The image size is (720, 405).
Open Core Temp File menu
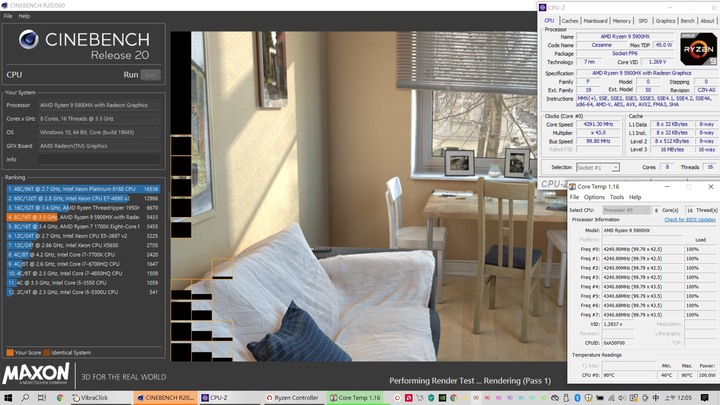pyautogui.click(x=574, y=197)
